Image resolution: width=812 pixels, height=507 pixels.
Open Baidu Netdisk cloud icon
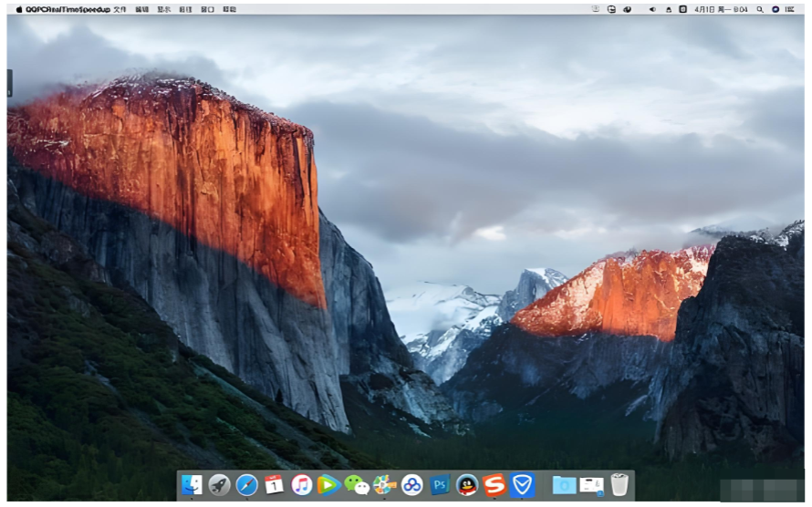[x=412, y=485]
